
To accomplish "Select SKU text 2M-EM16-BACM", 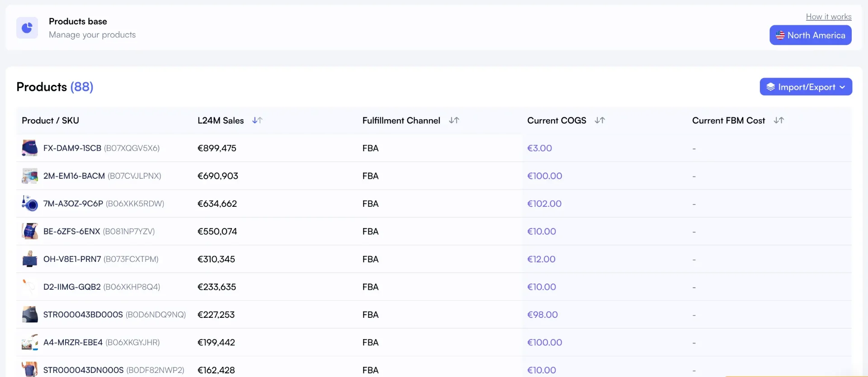I will 74,176.
